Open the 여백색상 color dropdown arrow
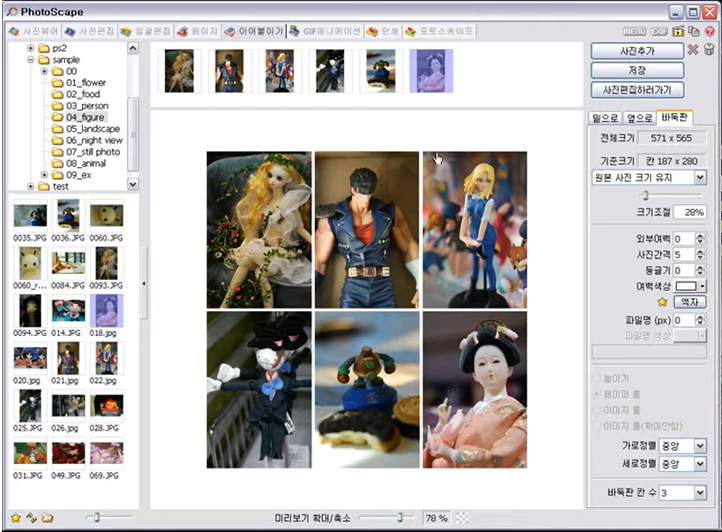Screen dimensions: 722x532 pyautogui.click(x=702, y=286)
